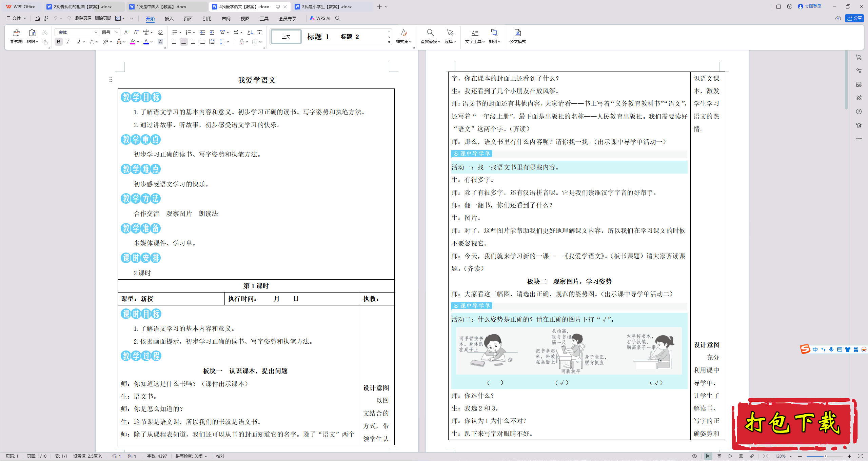Open the File (文件) menu dropdown
This screenshot has height=461, width=868.
point(16,18)
